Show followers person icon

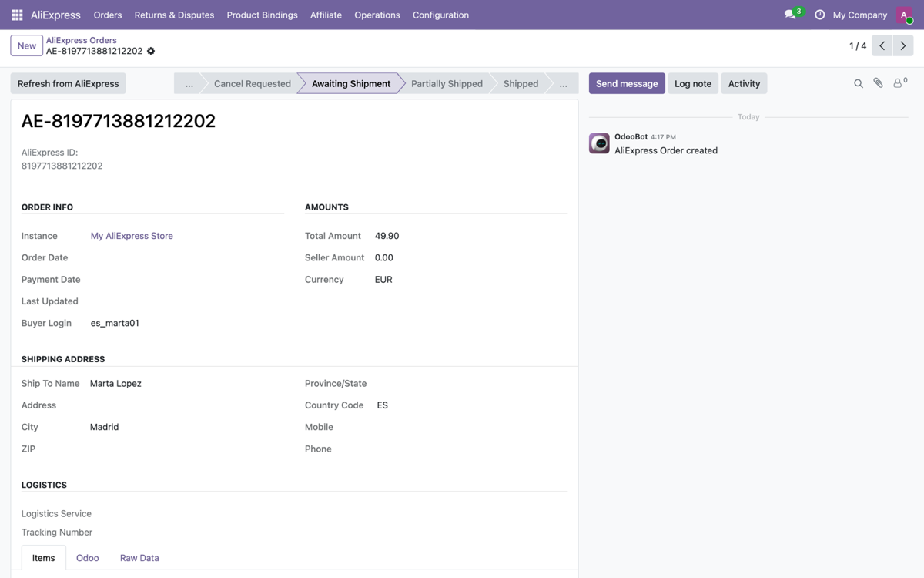[899, 83]
